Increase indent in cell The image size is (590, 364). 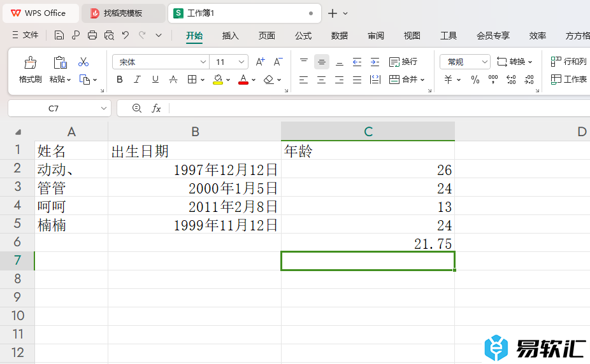(x=375, y=62)
